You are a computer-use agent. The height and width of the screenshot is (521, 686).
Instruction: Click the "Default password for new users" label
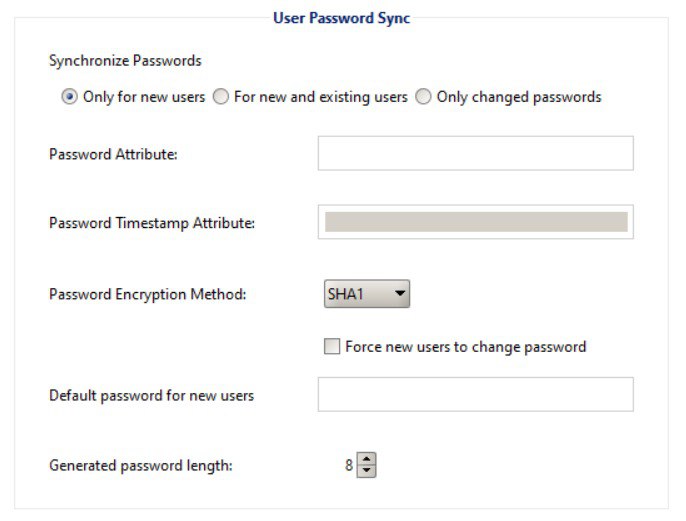click(151, 395)
